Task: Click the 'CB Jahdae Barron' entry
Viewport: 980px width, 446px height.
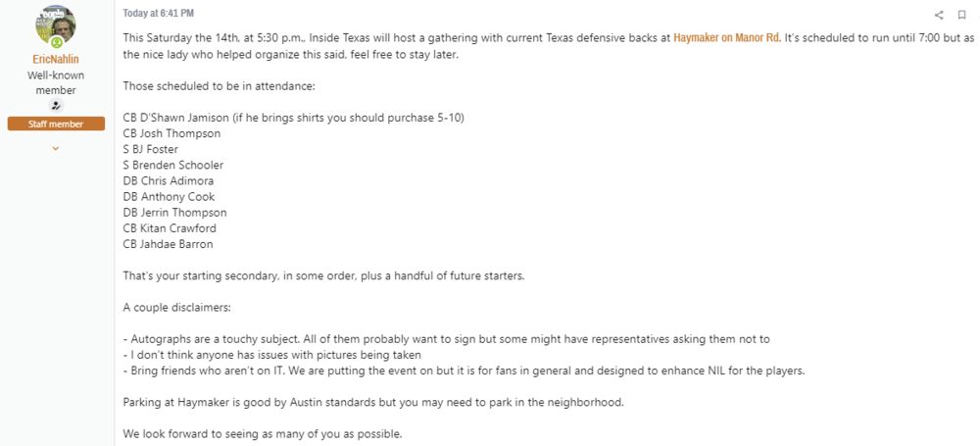Action: point(168,244)
